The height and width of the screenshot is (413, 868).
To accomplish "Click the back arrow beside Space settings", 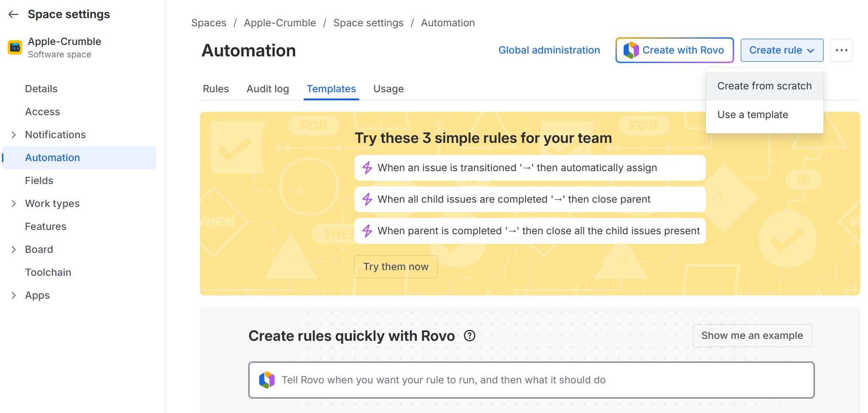I will tap(13, 14).
